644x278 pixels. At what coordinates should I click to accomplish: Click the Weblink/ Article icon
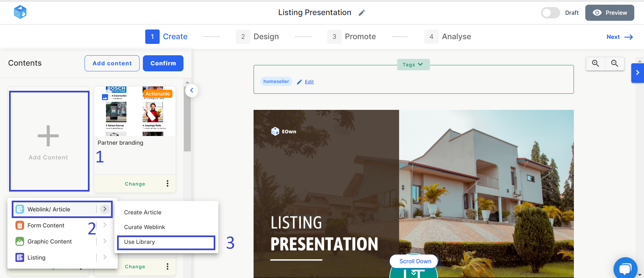click(x=20, y=209)
